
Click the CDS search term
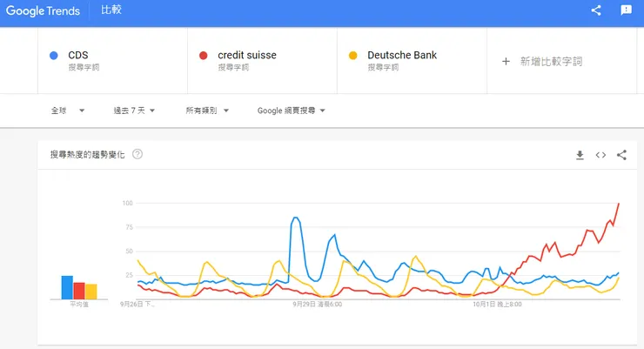pos(78,56)
